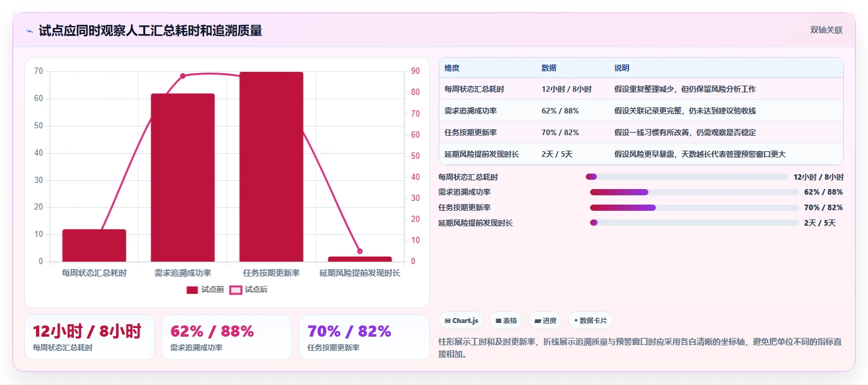
Task: Click progress value 2天 / 5天 beside bar
Action: 820,223
